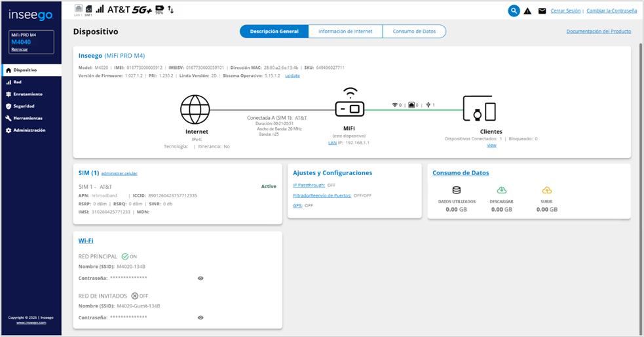Click the Subir cloud upload icon
This screenshot has width=644, height=337.
546,190
